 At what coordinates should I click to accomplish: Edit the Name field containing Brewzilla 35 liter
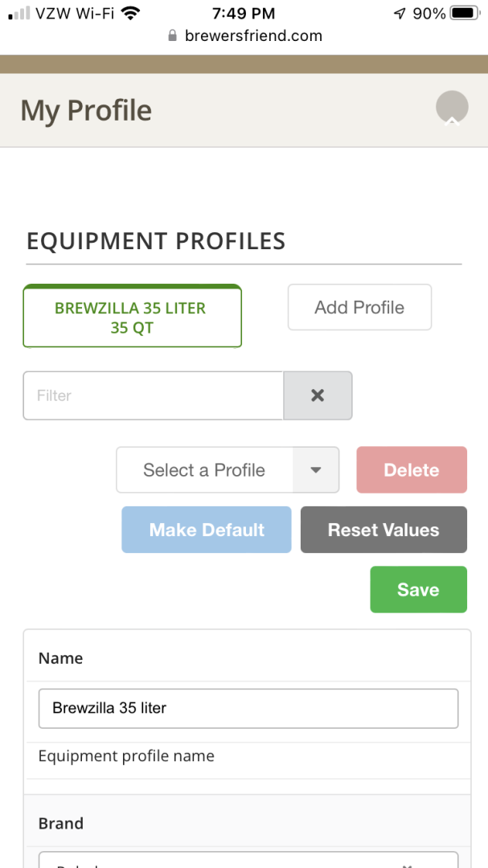[x=248, y=708]
